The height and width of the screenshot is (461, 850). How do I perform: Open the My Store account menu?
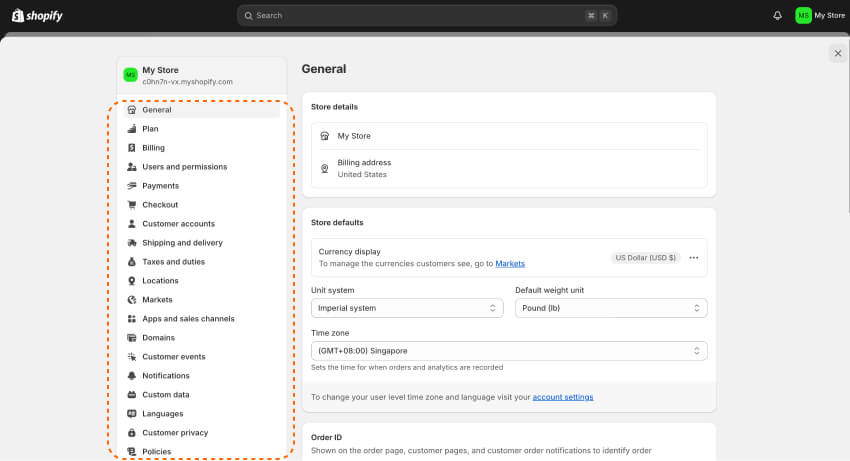820,16
